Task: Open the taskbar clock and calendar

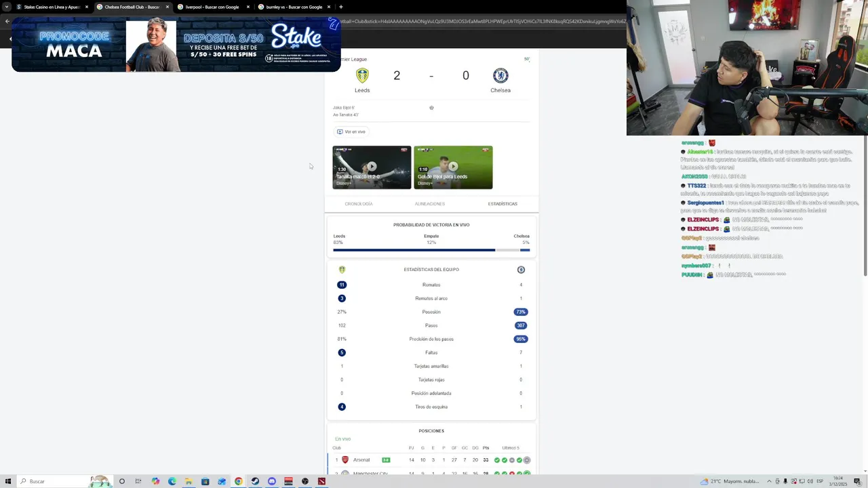Action: click(x=837, y=481)
